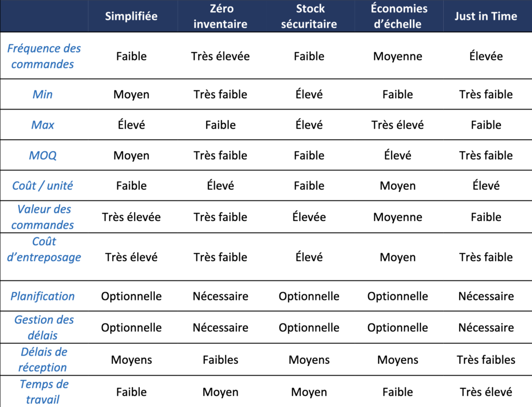
Task: Select the Planification row label
Action: click(x=43, y=296)
